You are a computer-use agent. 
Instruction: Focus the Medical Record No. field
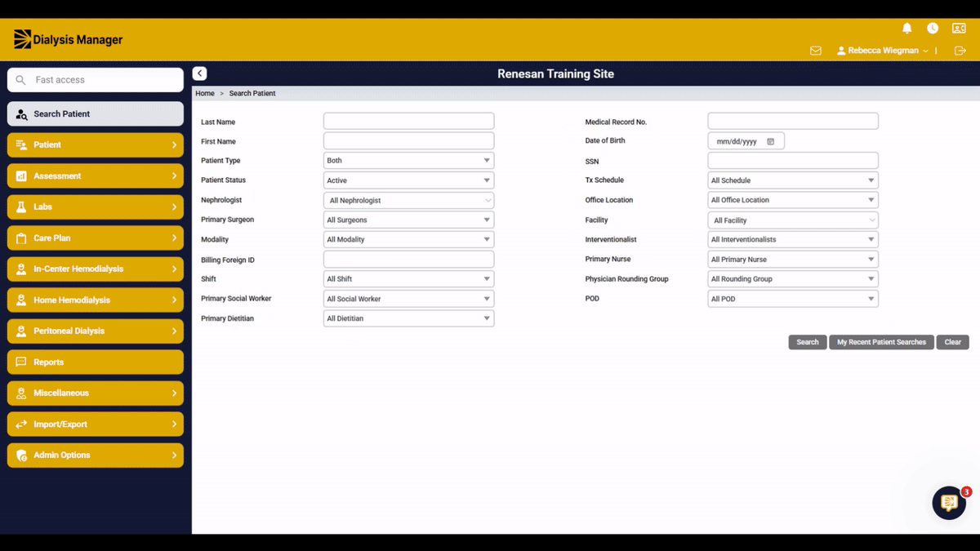793,122
